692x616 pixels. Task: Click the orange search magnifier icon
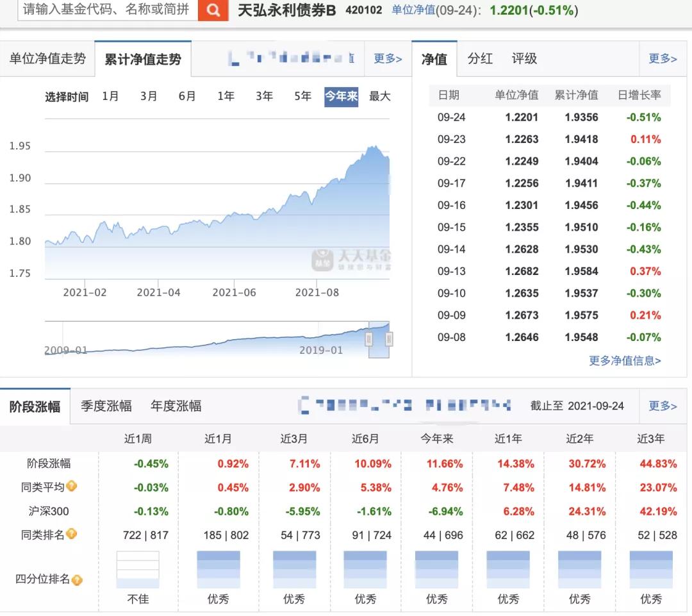click(x=213, y=10)
